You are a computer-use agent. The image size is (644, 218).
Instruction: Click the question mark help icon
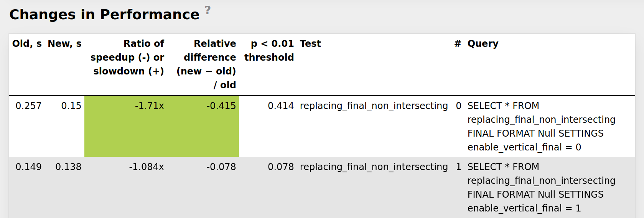208,10
